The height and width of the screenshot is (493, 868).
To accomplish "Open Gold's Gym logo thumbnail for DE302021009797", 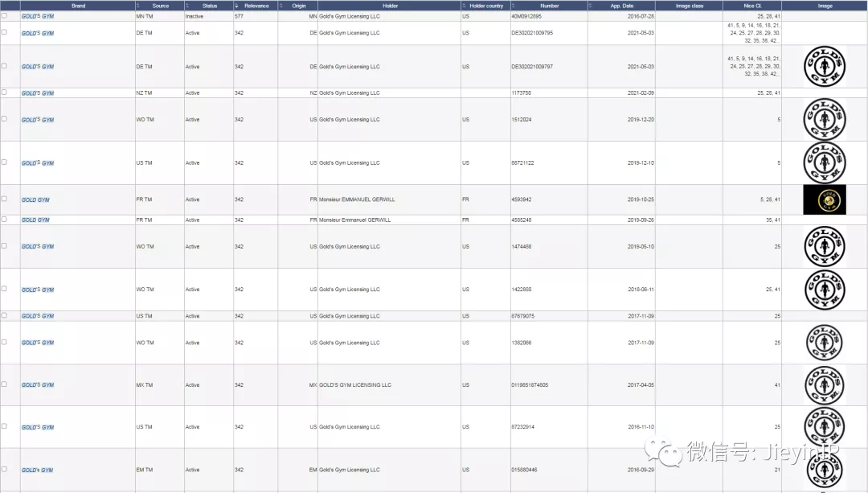I will [825, 67].
